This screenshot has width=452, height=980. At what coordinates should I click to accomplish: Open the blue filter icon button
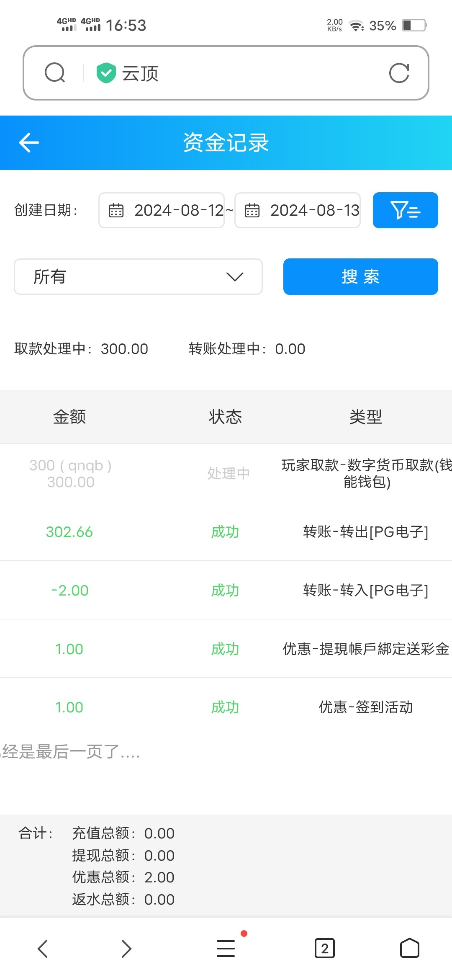(405, 210)
